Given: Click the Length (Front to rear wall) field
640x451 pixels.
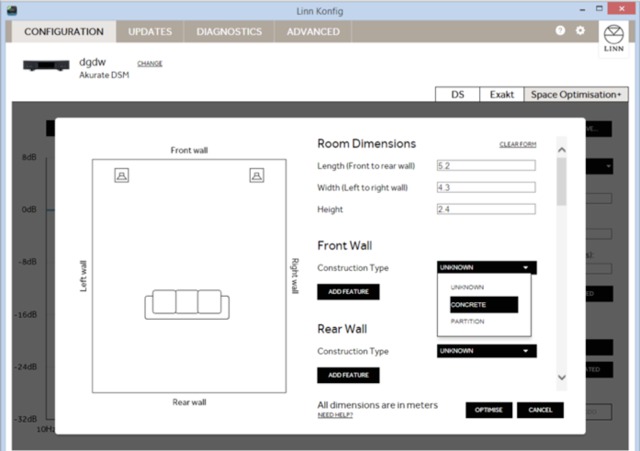Looking at the screenshot, I should point(486,166).
